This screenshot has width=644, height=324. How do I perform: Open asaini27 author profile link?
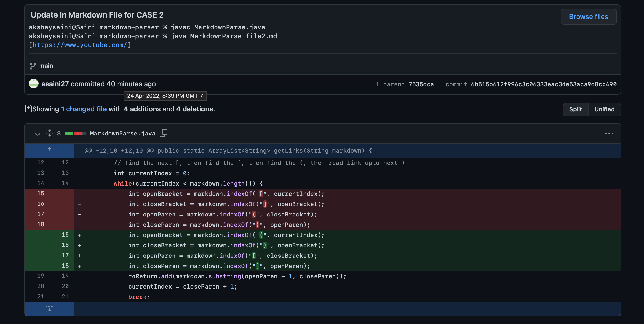click(55, 84)
